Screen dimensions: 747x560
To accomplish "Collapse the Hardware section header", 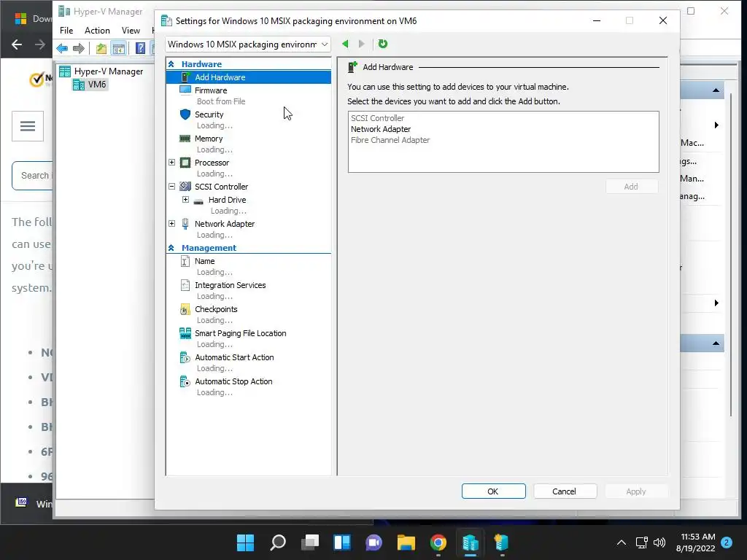I will coord(171,64).
